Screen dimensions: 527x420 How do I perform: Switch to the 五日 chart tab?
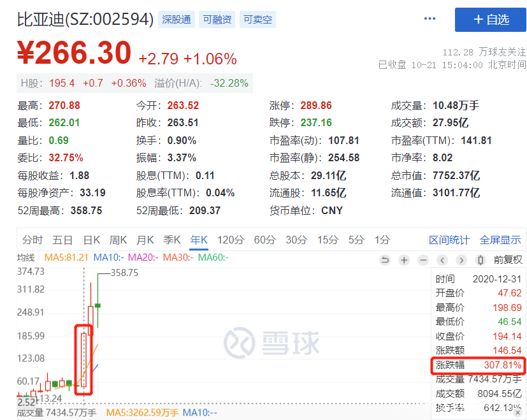tap(62, 240)
